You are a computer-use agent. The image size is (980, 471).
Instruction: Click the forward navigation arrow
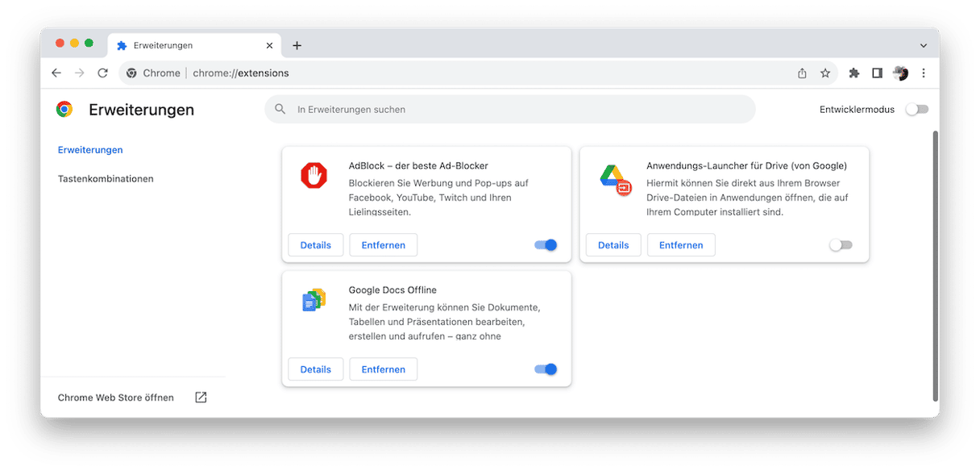point(79,73)
